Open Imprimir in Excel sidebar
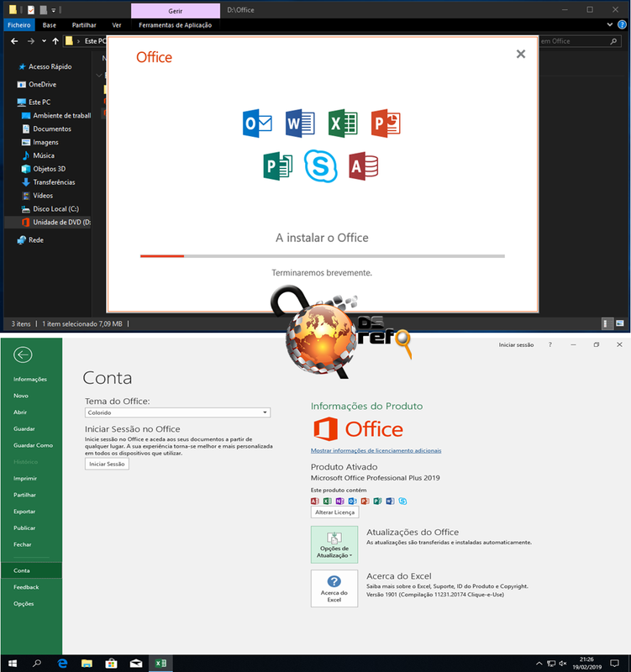This screenshot has height=672, width=631. (x=25, y=478)
